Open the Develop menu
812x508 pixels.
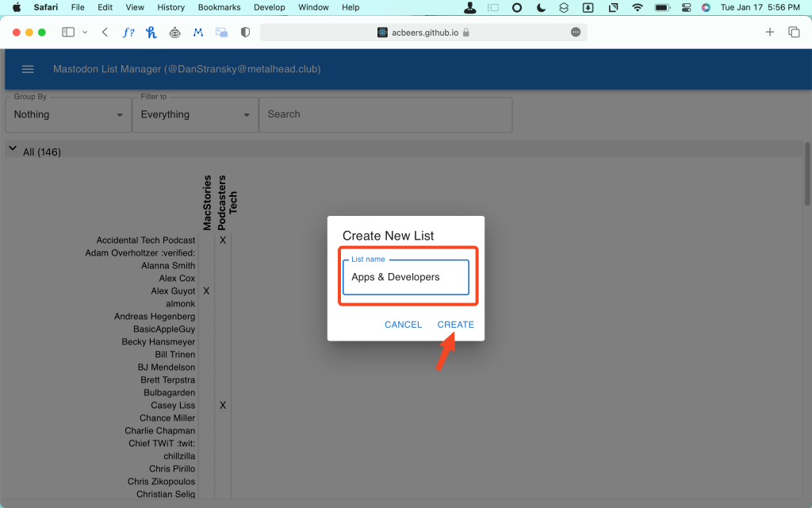coord(269,7)
